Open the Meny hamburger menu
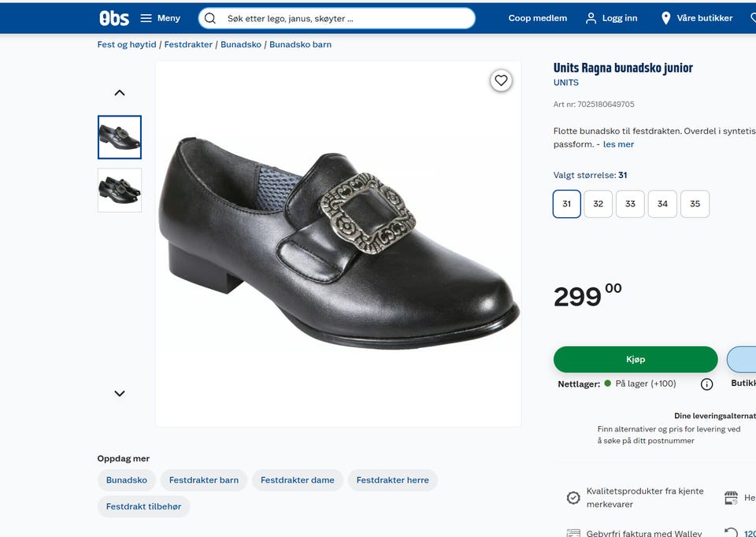756x537 pixels. click(x=146, y=18)
